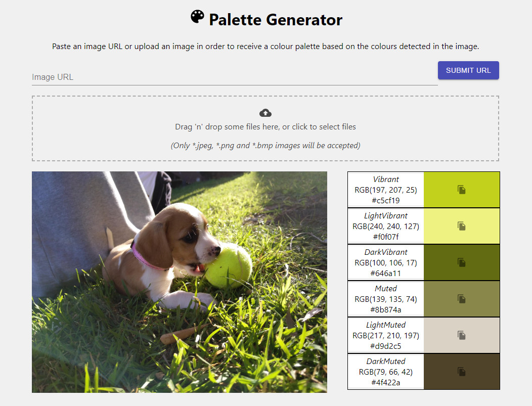Click the Palette Generator heading
The height and width of the screenshot is (406, 532).
point(276,20)
